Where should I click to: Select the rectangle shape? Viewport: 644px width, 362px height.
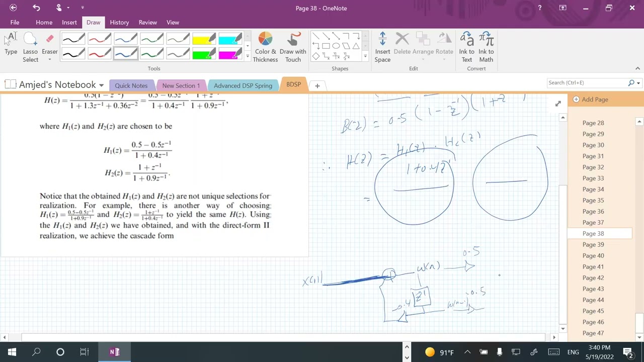point(326,46)
